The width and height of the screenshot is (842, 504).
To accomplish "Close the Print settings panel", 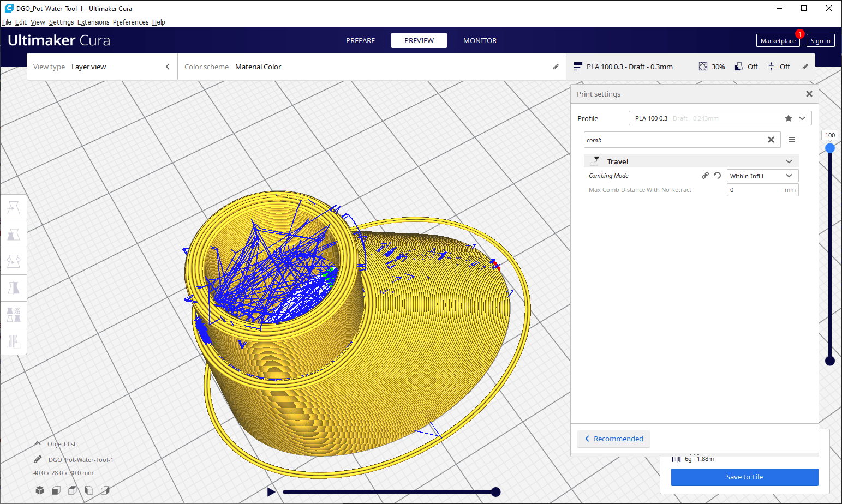I will pos(809,94).
